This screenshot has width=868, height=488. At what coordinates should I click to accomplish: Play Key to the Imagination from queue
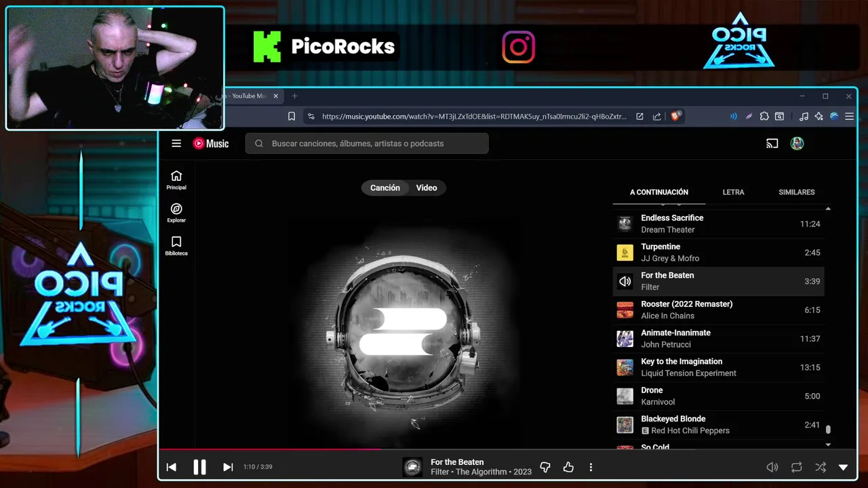(719, 367)
